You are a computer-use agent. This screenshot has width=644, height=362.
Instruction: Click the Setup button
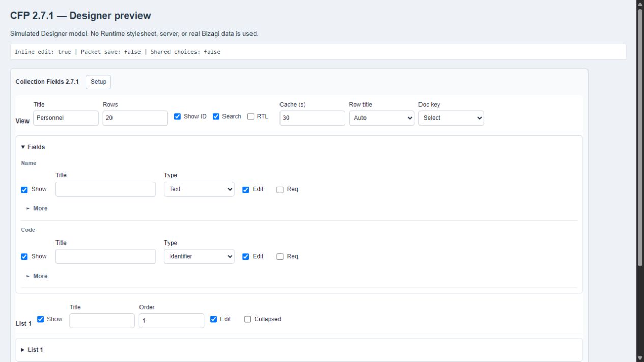[x=98, y=82]
